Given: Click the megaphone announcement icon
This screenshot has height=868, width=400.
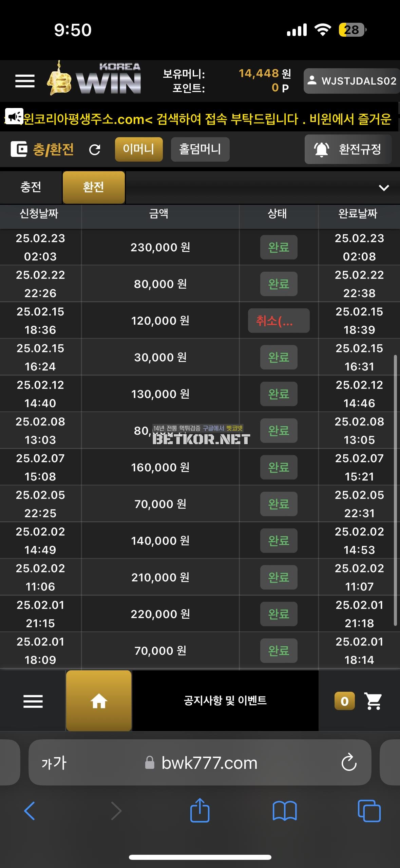Looking at the screenshot, I should pyautogui.click(x=14, y=117).
